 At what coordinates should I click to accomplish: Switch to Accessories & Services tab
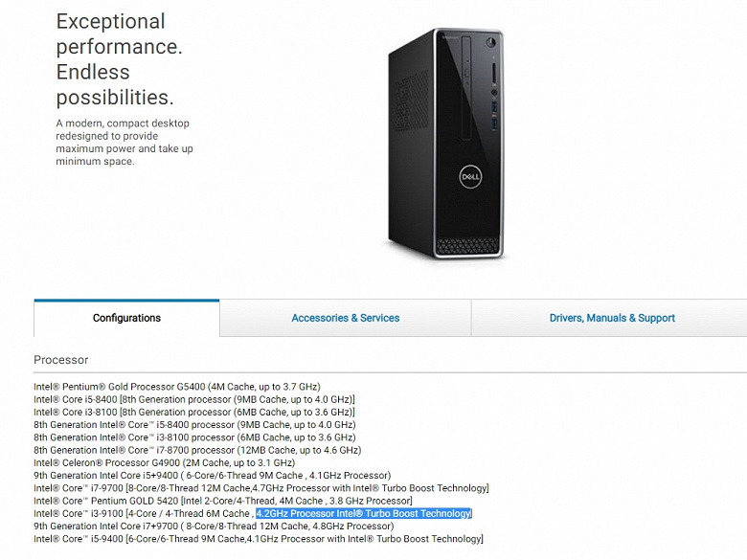pyautogui.click(x=345, y=318)
